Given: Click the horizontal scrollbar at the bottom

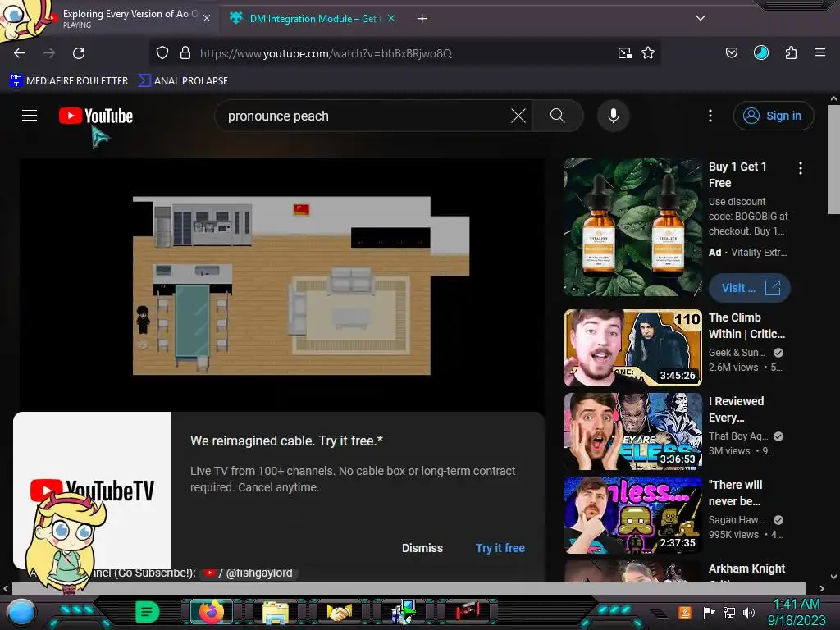Looking at the screenshot, I should [x=409, y=588].
